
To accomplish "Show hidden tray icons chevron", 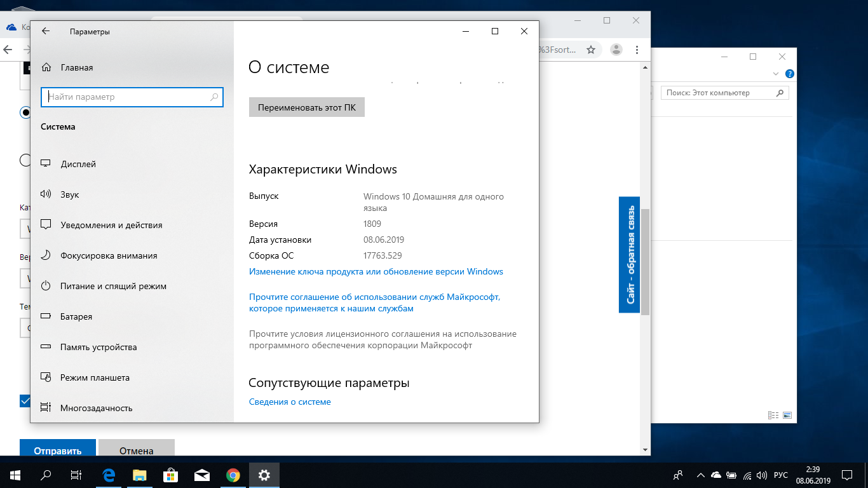I will [x=701, y=475].
